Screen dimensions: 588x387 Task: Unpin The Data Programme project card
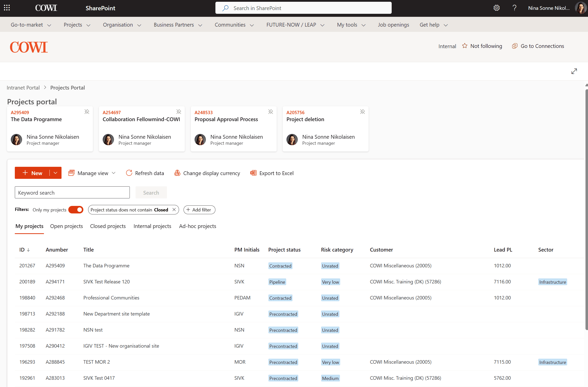click(x=87, y=112)
